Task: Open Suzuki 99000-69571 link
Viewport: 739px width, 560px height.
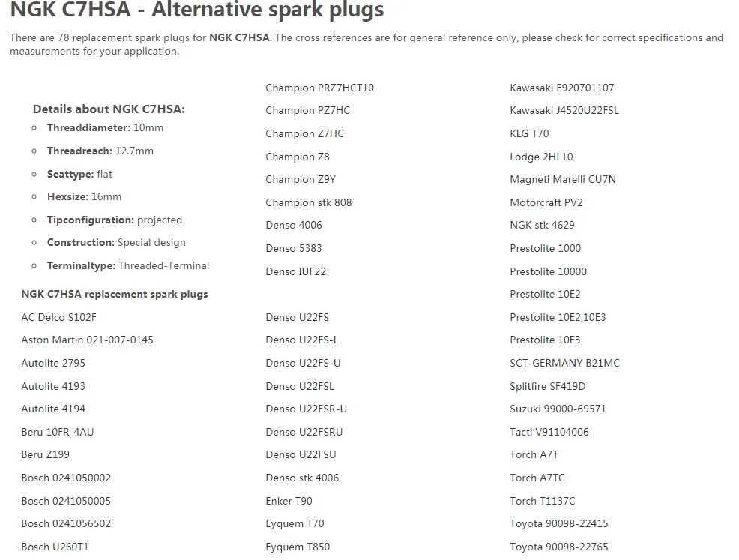Action: pyautogui.click(x=558, y=409)
